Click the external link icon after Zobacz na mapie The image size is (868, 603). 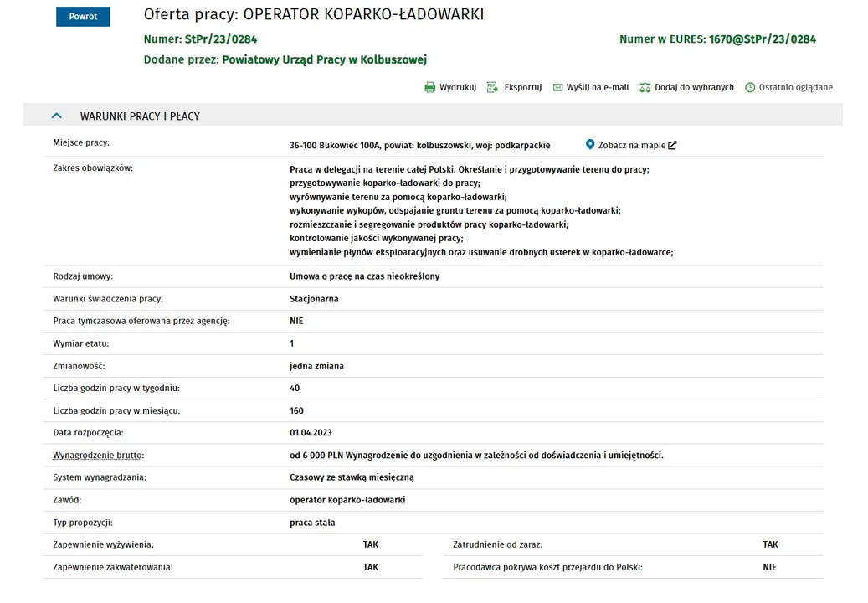coord(672,145)
